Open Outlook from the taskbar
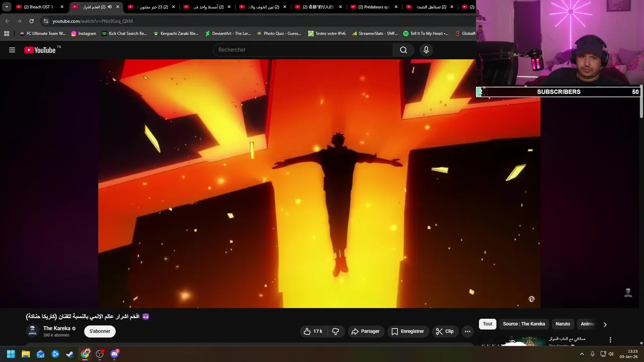Viewport: 644px width, 362px height. pos(40,354)
